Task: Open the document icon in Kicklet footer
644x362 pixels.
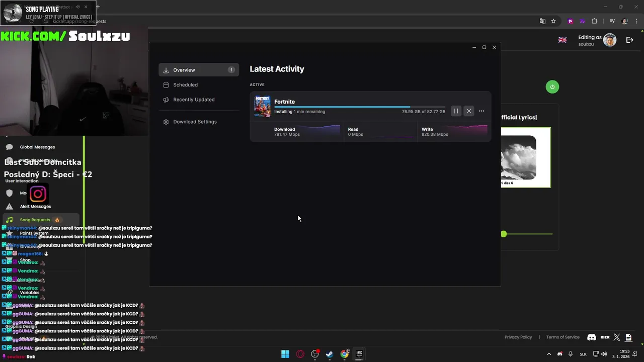Action: click(628, 337)
